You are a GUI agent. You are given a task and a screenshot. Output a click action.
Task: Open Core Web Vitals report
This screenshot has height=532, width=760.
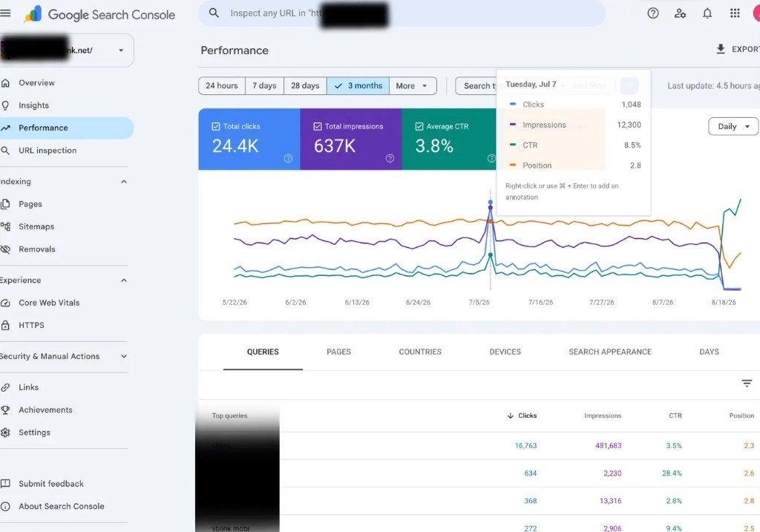[x=67, y=303]
